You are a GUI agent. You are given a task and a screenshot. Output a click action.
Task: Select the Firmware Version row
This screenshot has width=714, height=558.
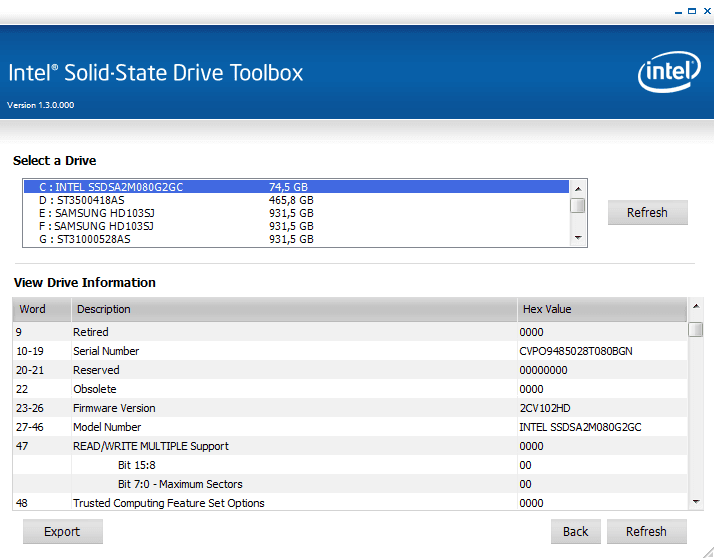[350, 408]
